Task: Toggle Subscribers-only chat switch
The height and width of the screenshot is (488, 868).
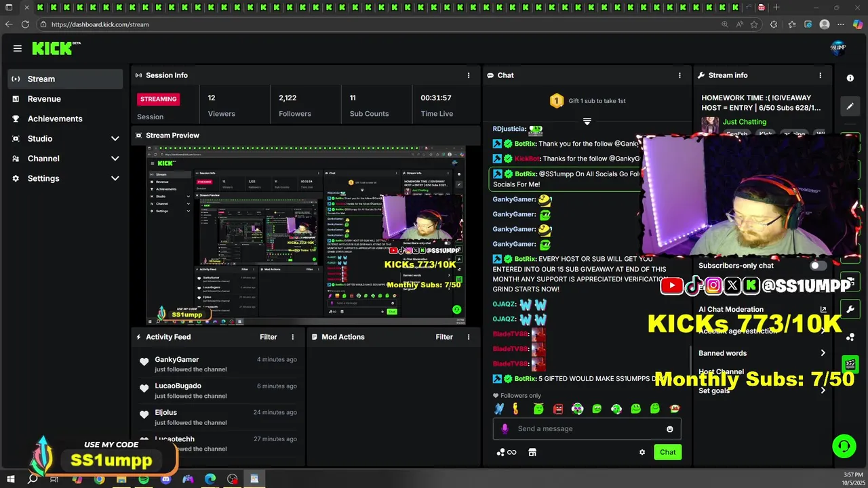Action: 818,266
